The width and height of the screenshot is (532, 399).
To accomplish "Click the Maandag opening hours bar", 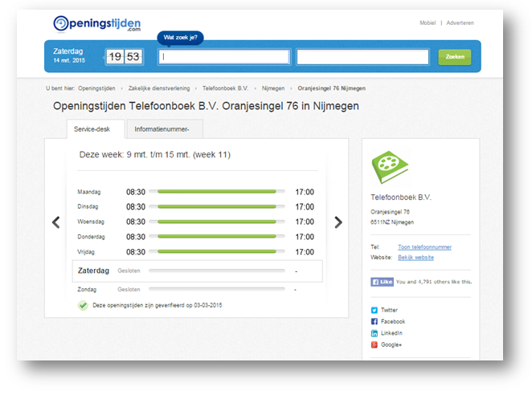I will click(x=217, y=192).
